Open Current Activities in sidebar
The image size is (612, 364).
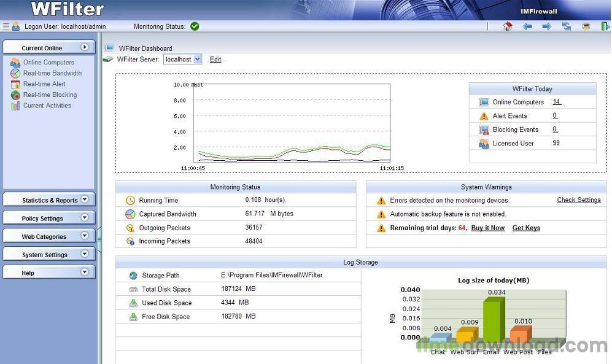[x=47, y=106]
